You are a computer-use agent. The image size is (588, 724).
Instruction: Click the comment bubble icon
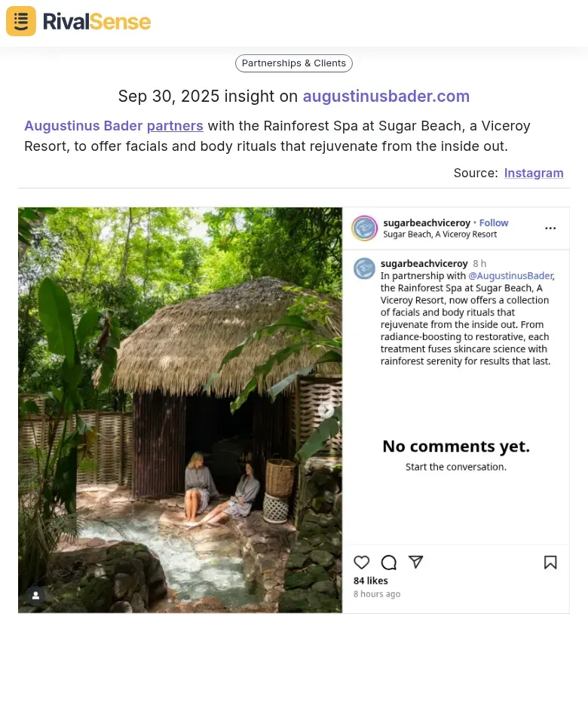[389, 563]
